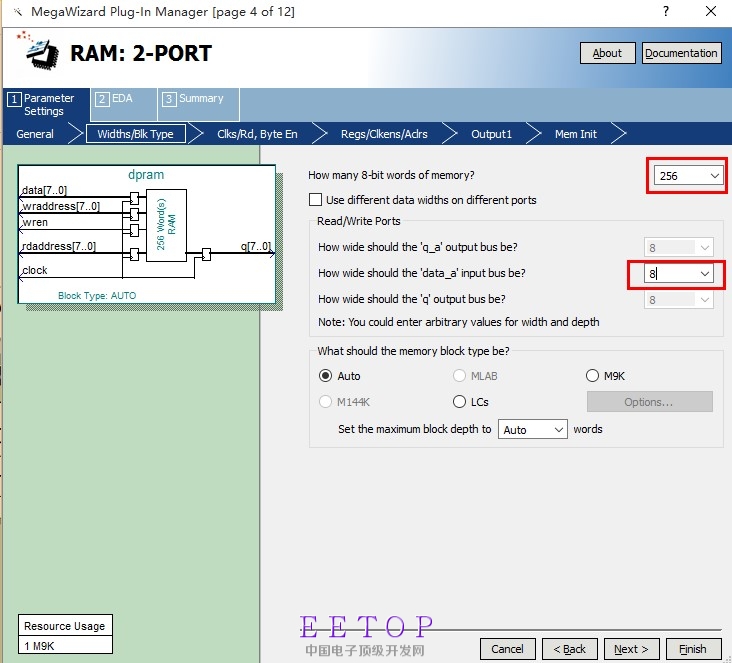This screenshot has height=663, width=732.
Task: Open the 'data_a' input bus width dropdown
Action: click(705, 274)
